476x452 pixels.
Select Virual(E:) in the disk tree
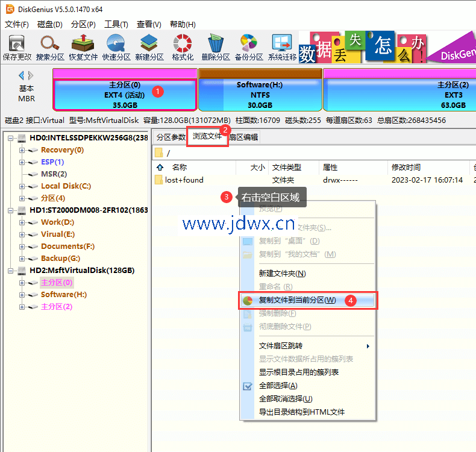(x=58, y=234)
